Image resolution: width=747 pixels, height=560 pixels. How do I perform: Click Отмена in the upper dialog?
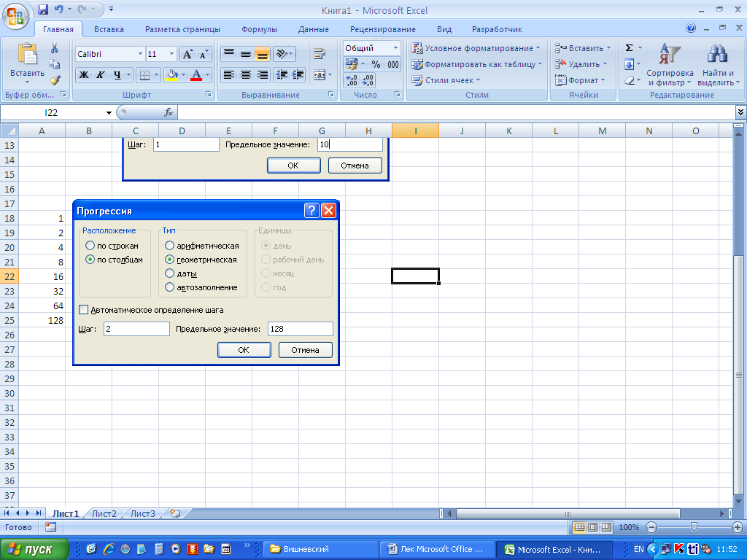[355, 166]
